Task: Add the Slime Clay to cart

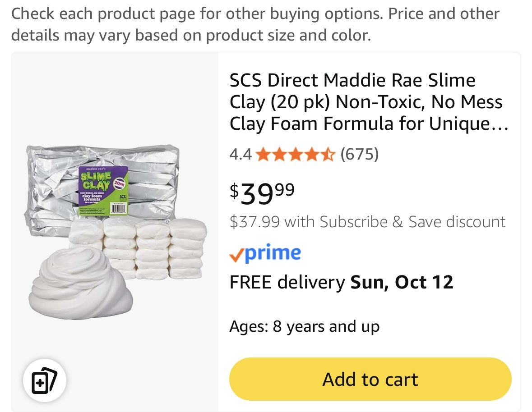Action: pos(370,379)
